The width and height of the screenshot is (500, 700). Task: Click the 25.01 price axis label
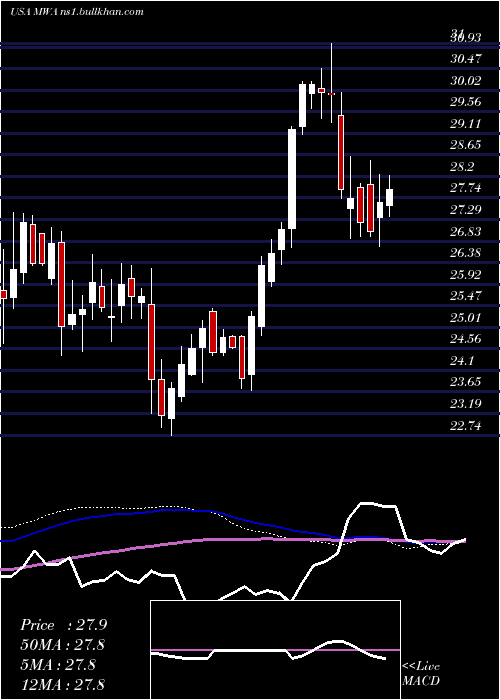tap(466, 317)
